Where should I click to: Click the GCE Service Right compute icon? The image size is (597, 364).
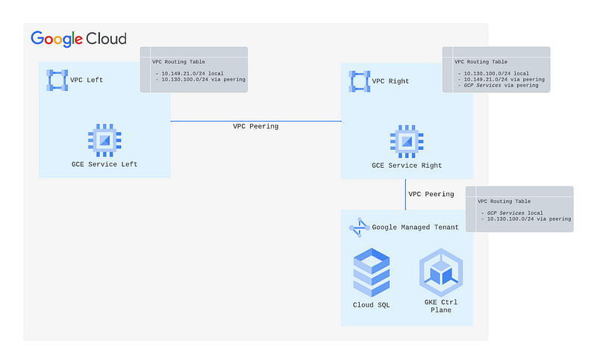(407, 141)
